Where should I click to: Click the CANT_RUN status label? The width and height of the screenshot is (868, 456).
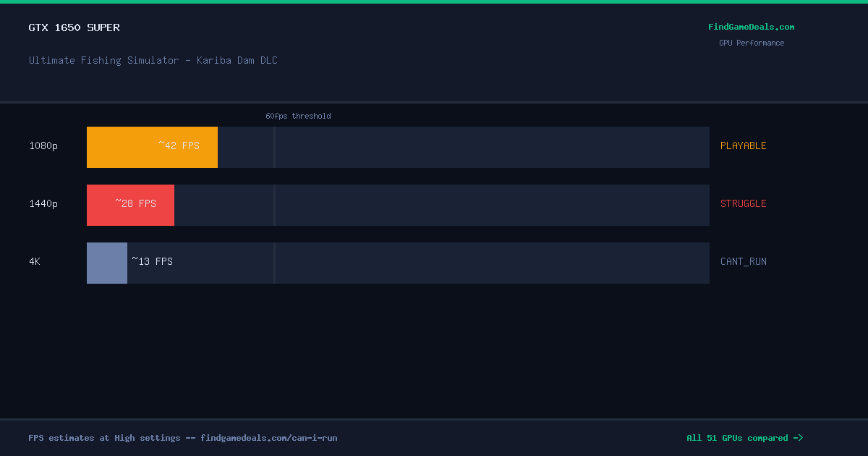pos(743,261)
